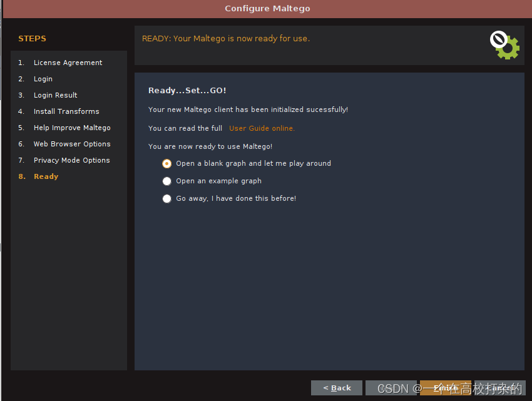Click step 2 Login
This screenshot has width=532, height=401.
43,79
